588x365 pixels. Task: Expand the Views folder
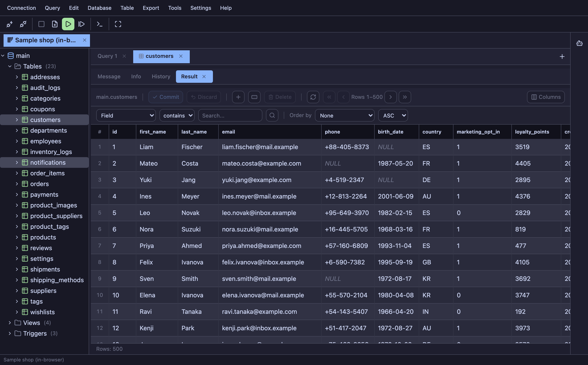click(x=10, y=323)
